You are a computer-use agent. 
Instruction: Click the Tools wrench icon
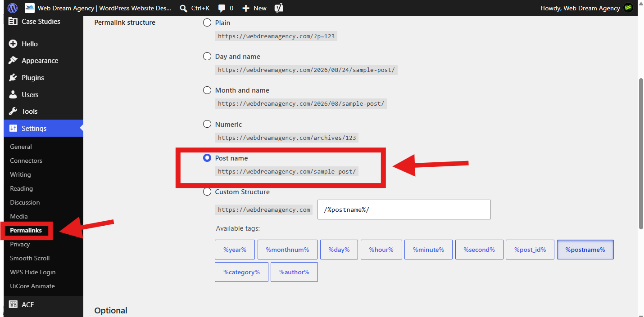coord(13,111)
